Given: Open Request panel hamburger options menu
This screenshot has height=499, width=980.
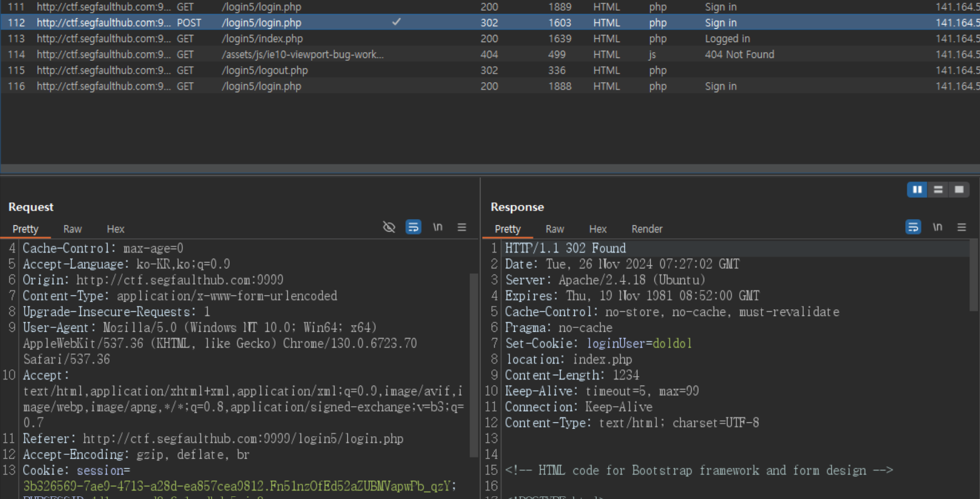Looking at the screenshot, I should tap(461, 227).
